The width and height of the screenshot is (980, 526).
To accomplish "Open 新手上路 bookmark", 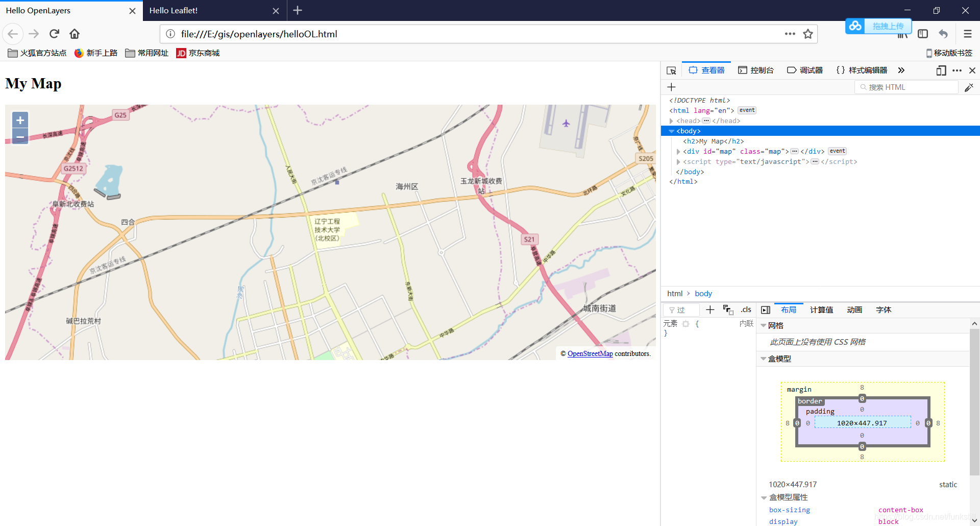I will [96, 53].
